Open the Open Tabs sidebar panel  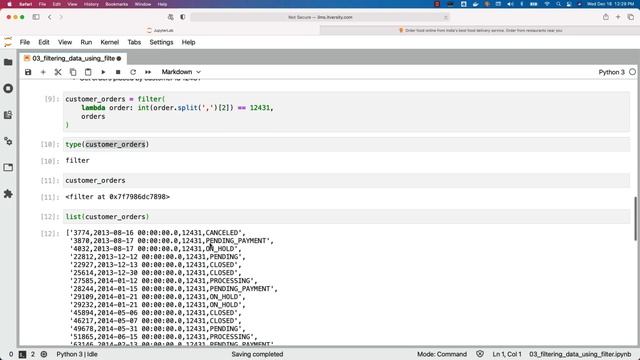8,167
